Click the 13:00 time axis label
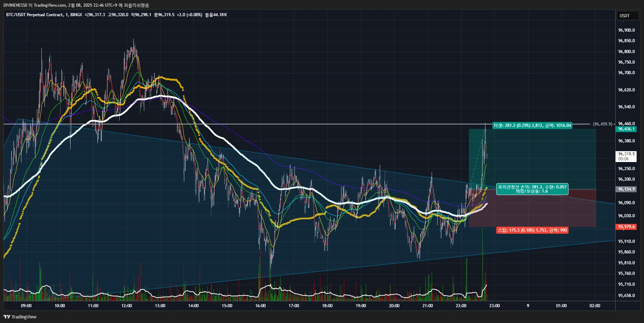644x323 pixels. click(x=160, y=306)
